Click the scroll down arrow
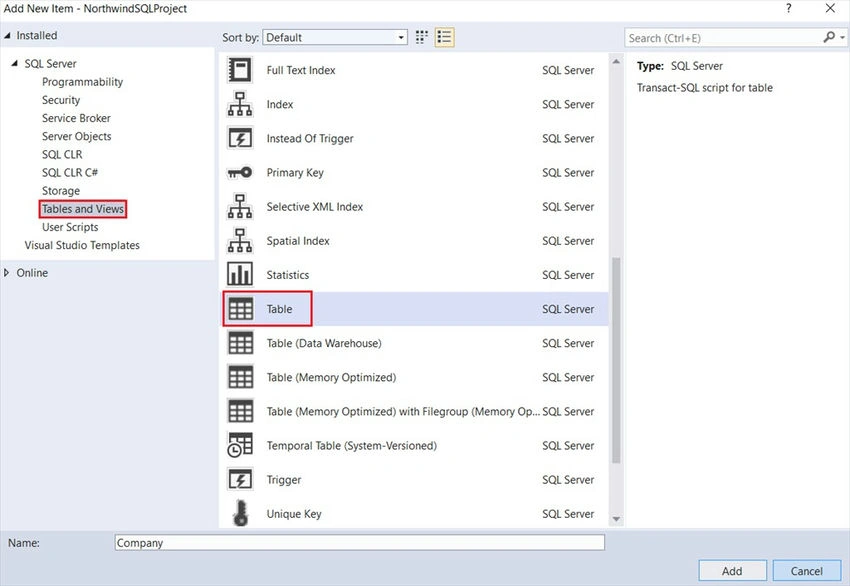The width and height of the screenshot is (850, 586). (x=616, y=519)
